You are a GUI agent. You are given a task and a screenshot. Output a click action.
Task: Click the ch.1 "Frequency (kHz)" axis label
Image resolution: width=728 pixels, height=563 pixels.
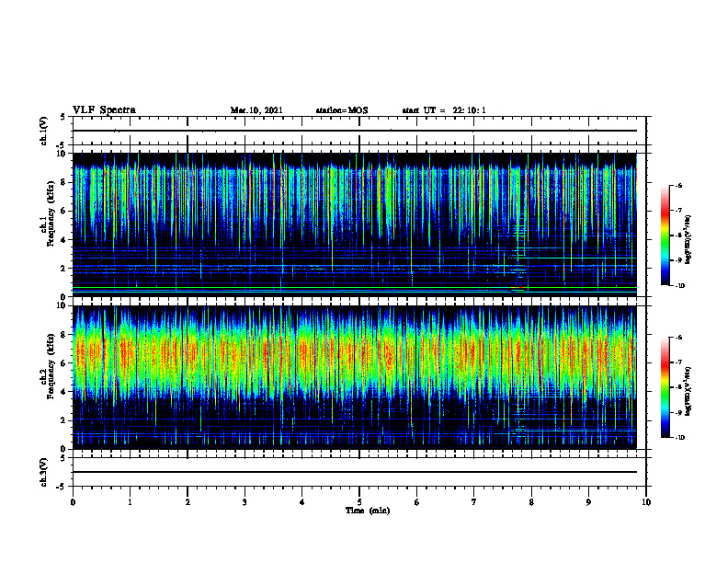(x=51, y=213)
